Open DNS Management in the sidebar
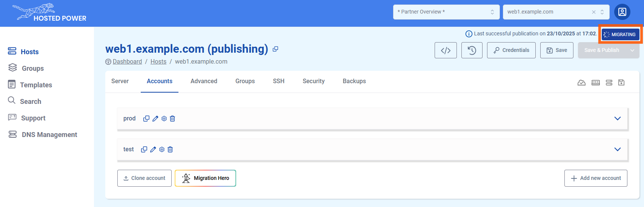The height and width of the screenshot is (207, 644). click(49, 135)
